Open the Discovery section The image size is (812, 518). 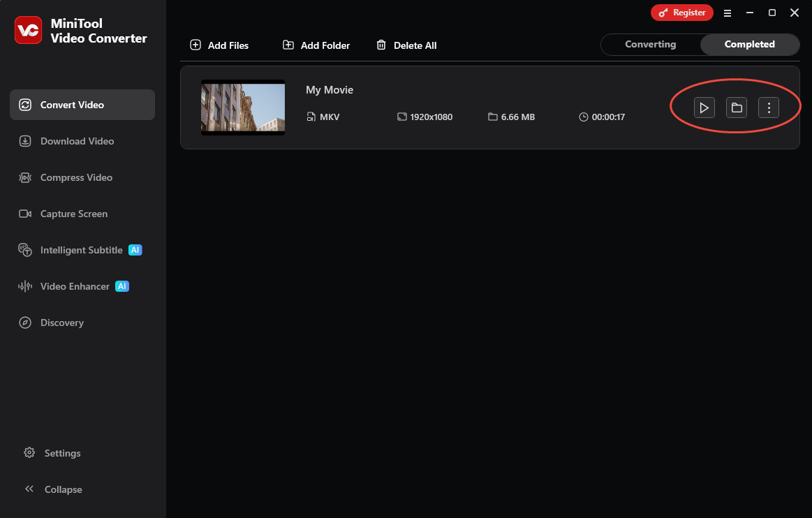pos(82,323)
